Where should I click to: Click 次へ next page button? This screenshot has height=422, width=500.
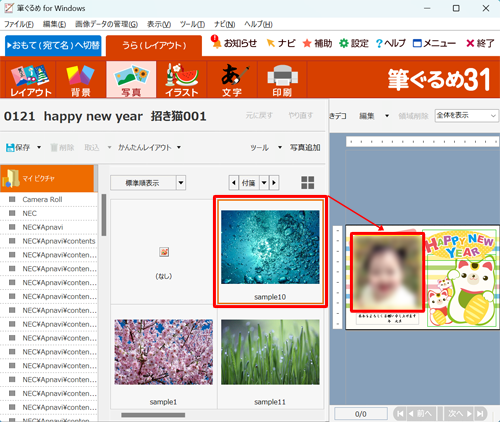coord(460,414)
